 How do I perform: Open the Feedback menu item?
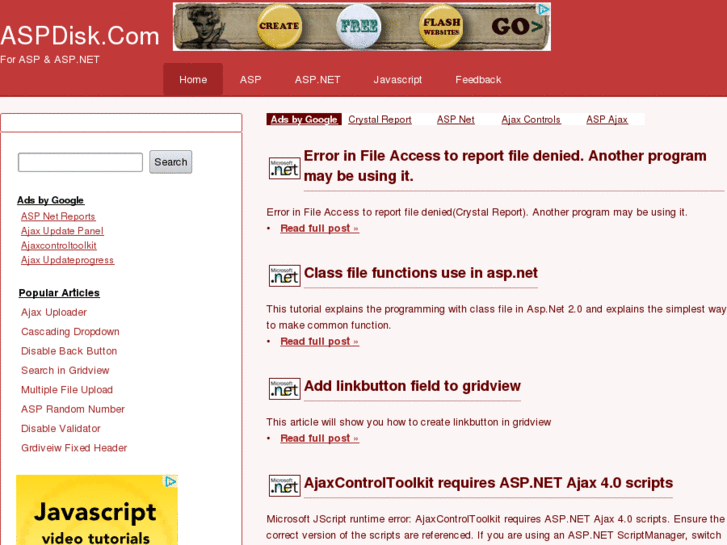point(478,80)
